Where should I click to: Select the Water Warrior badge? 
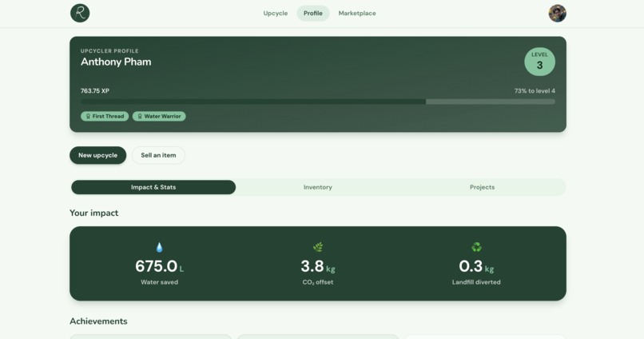tap(159, 116)
